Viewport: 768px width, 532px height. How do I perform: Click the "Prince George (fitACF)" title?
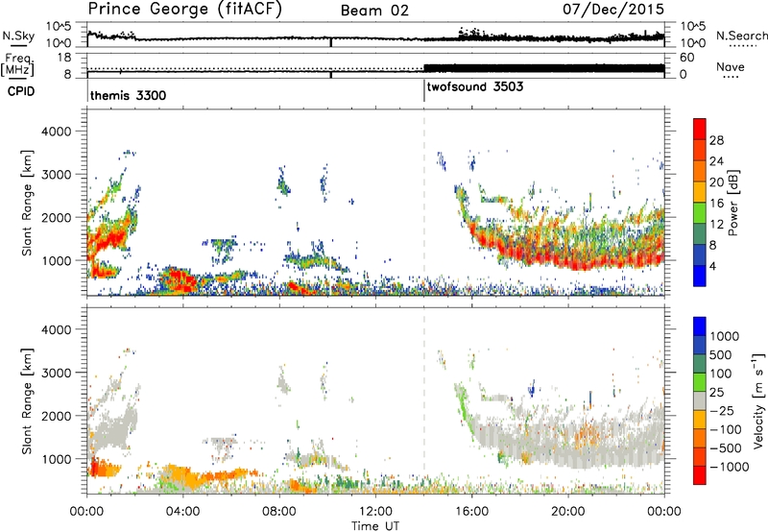pyautogui.click(x=185, y=10)
